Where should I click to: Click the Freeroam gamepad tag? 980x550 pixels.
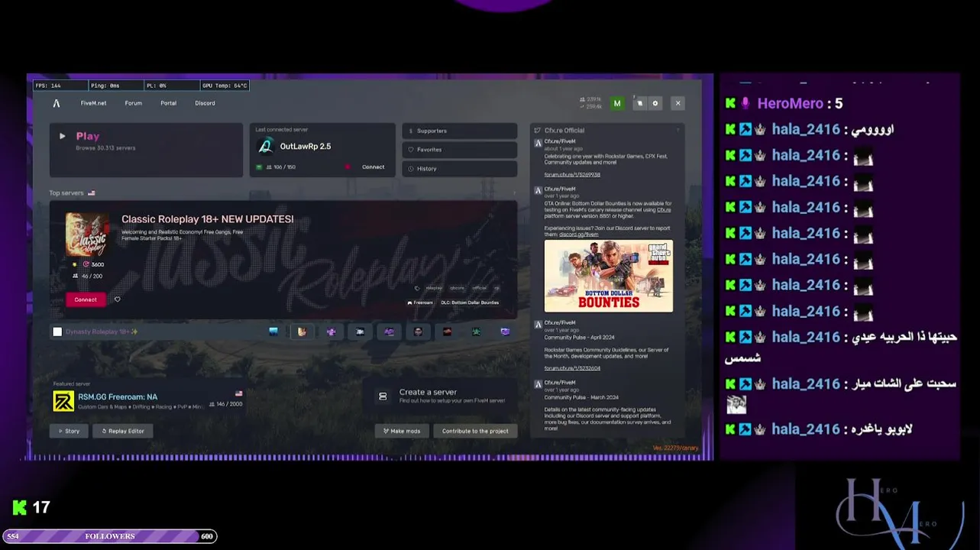(420, 302)
